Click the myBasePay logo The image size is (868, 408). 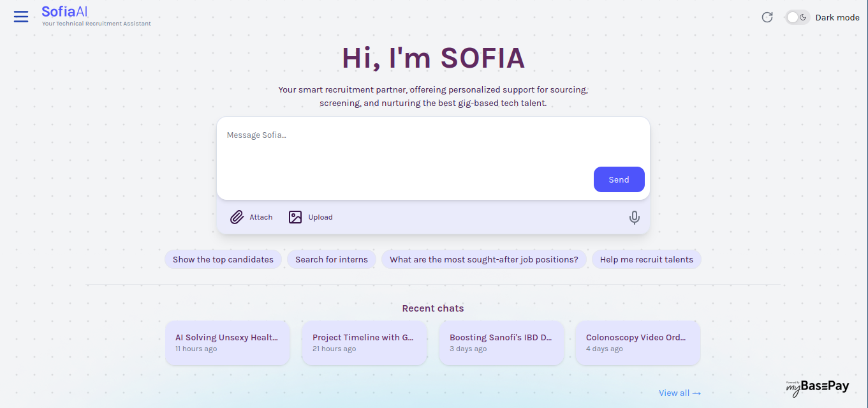click(817, 386)
